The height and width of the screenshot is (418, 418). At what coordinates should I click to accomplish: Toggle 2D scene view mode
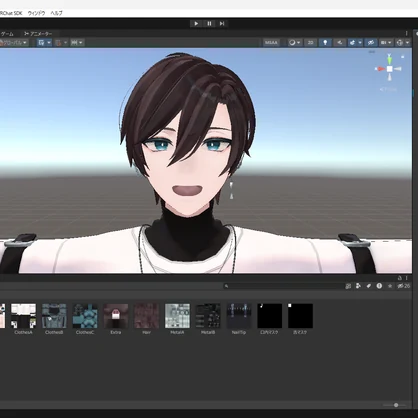pos(310,42)
